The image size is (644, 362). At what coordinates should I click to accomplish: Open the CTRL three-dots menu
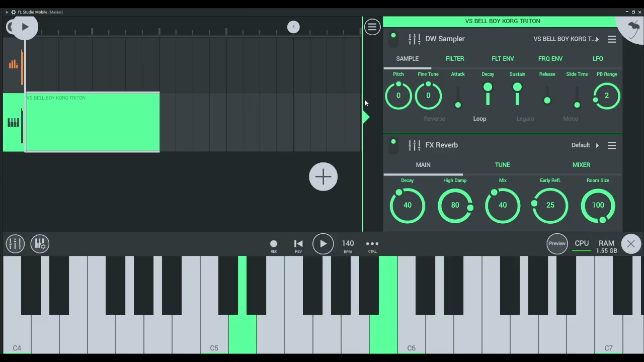[372, 246]
